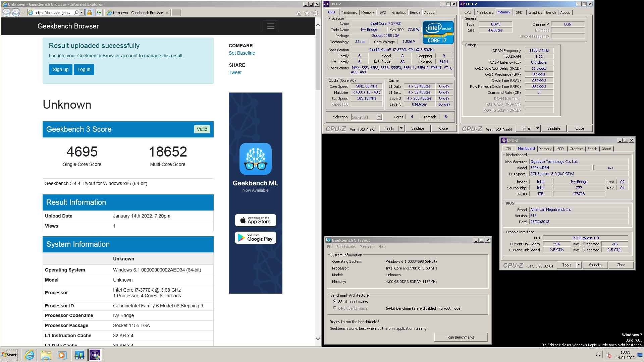Viewport: 644px width, 362px height.
Task: Open the address bar autocomplete dropdown arrow
Action: click(x=82, y=12)
